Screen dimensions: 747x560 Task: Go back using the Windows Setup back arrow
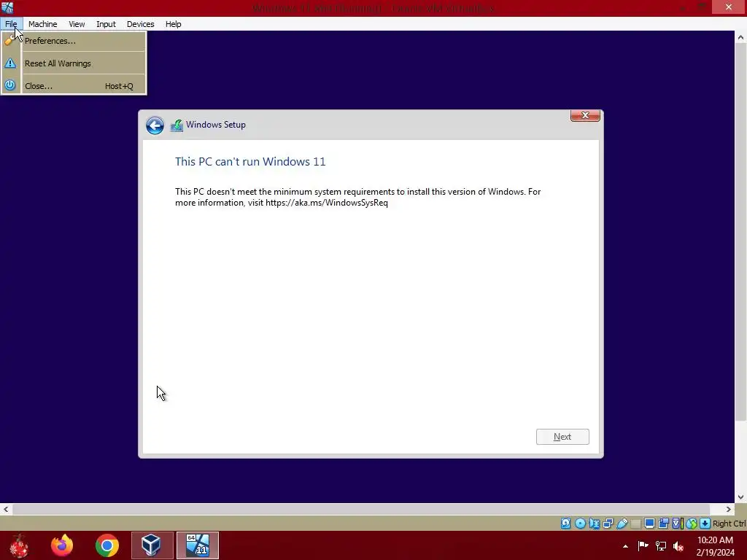point(155,125)
